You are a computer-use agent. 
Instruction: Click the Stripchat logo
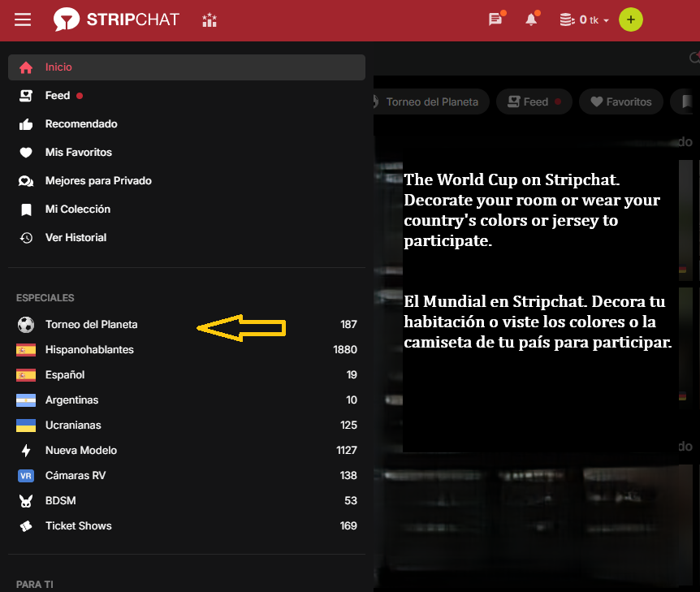coord(116,19)
